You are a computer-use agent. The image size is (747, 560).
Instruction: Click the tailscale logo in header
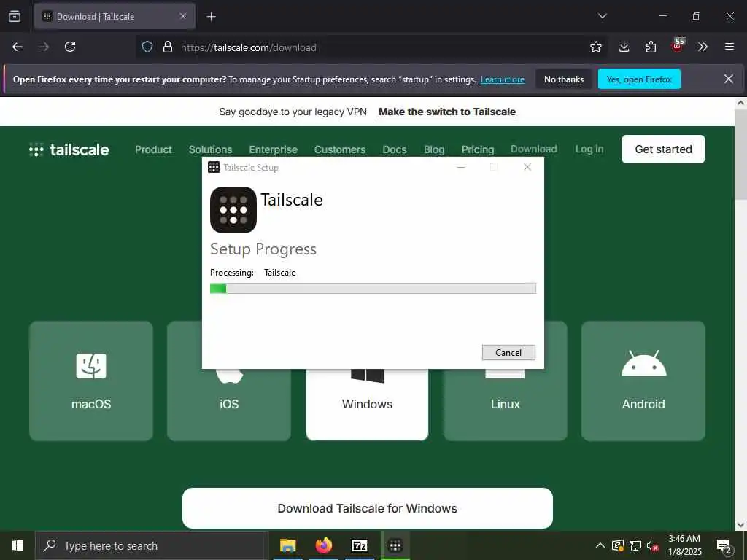pos(69,149)
